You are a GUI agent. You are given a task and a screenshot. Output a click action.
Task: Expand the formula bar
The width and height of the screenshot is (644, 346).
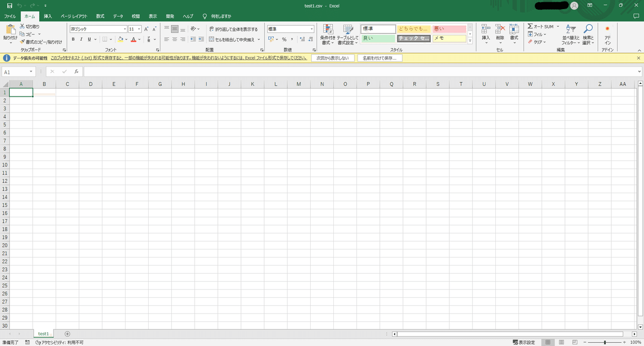tap(639, 71)
